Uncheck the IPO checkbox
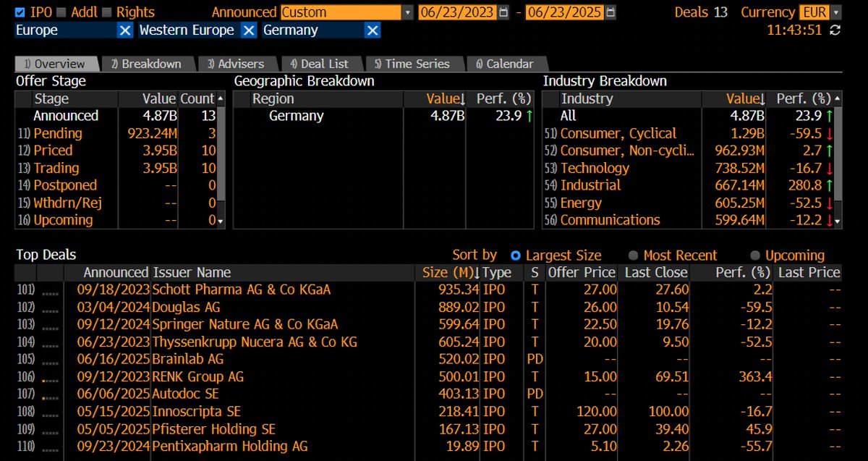Viewport: 868px width, 461px height. tap(20, 12)
